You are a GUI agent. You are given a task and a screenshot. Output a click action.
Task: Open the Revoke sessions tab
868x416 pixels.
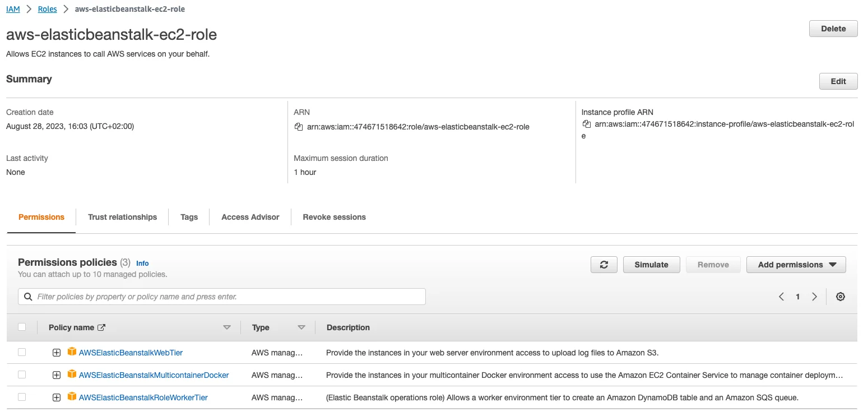tap(334, 217)
